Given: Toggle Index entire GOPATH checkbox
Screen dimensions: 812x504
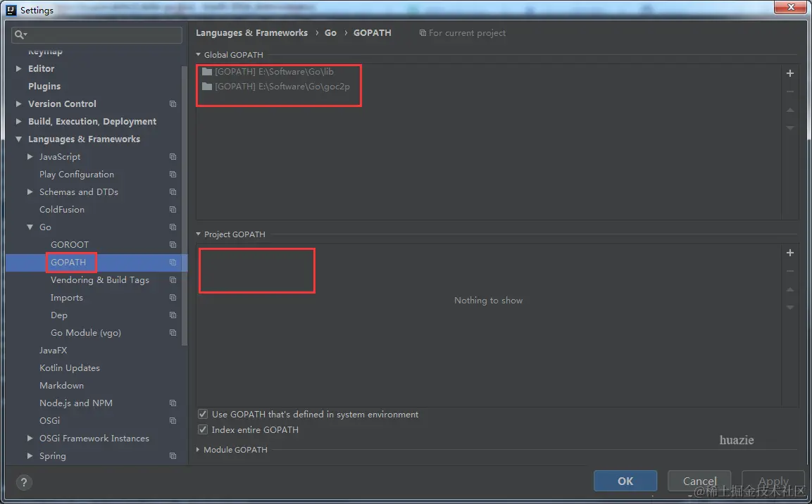Looking at the screenshot, I should (203, 429).
